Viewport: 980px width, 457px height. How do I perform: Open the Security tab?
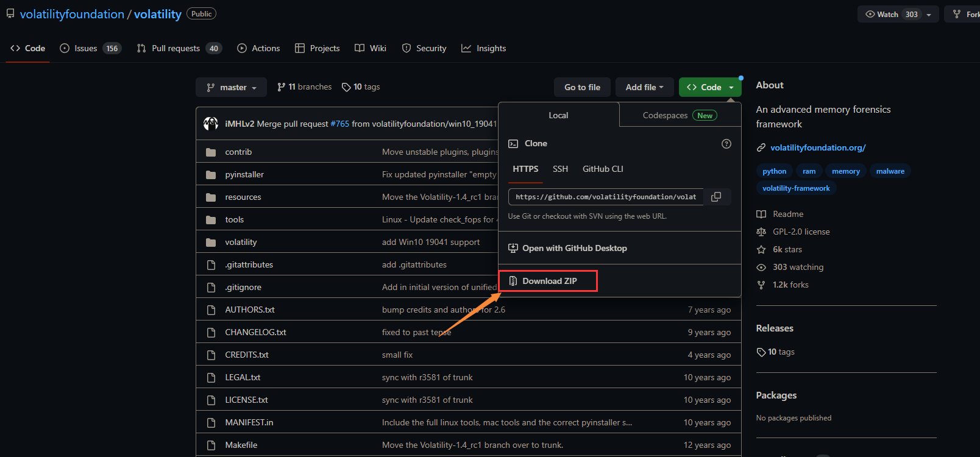pos(424,48)
